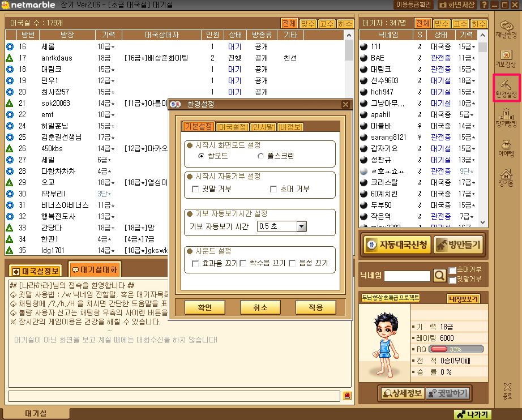Check 귓말거부 beside nickname search

coord(452,280)
